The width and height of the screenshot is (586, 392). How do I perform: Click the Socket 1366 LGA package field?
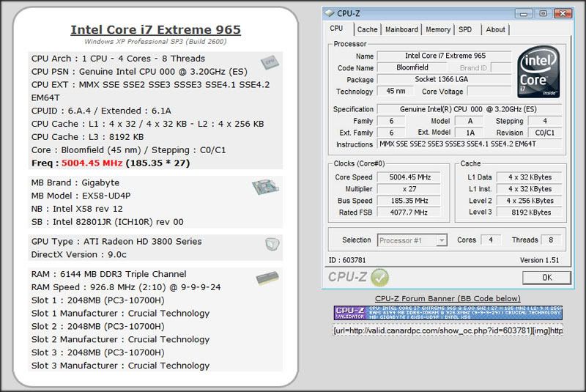444,79
